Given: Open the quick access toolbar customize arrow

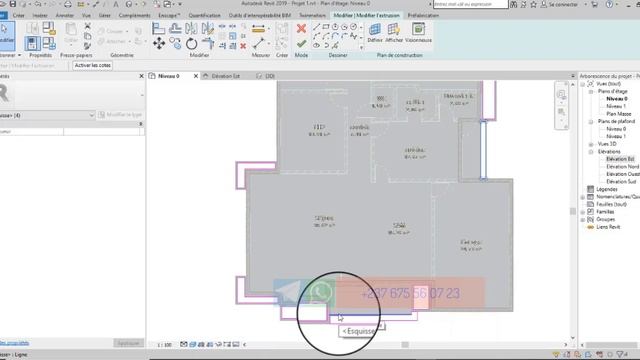Looking at the screenshot, I should [180, 4].
